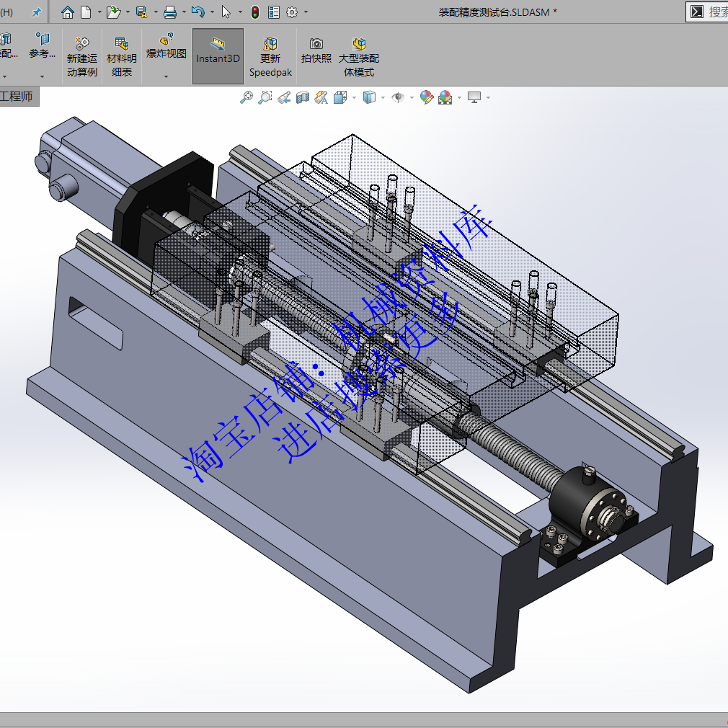The width and height of the screenshot is (728, 728).
Task: Expand Open file dropdown arrow
Action: coord(128,12)
